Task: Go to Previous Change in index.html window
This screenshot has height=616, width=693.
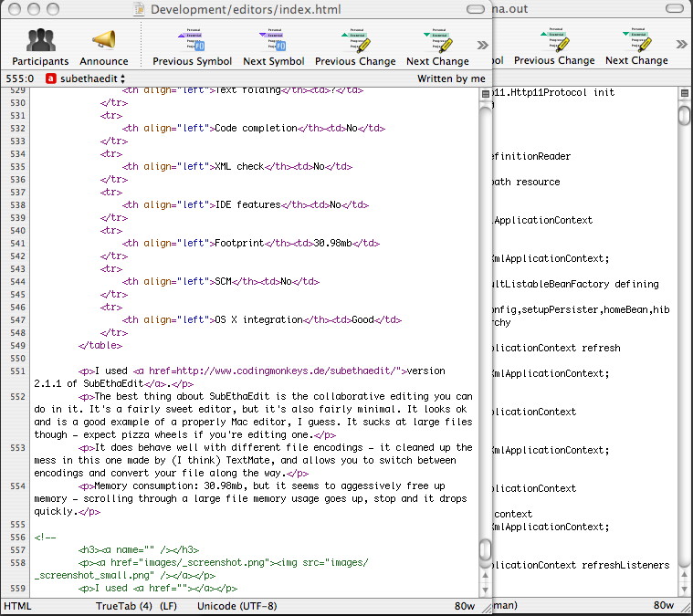Action: pos(355,47)
